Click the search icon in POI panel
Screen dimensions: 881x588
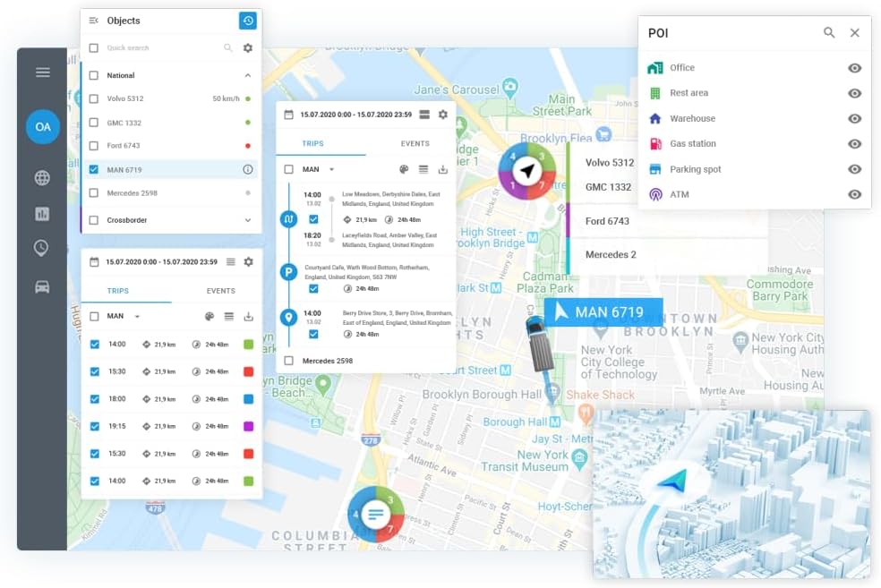pyautogui.click(x=829, y=33)
